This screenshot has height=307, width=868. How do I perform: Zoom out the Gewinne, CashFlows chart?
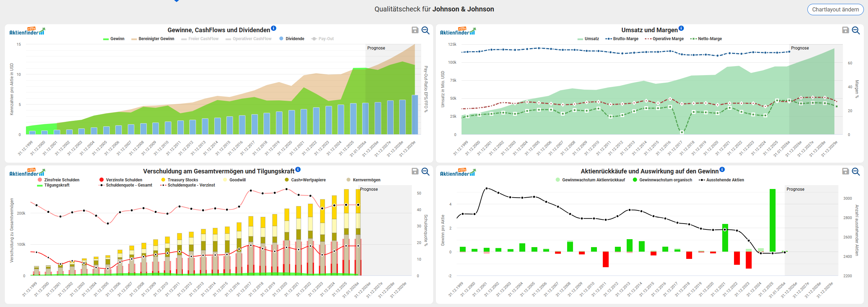tap(426, 30)
